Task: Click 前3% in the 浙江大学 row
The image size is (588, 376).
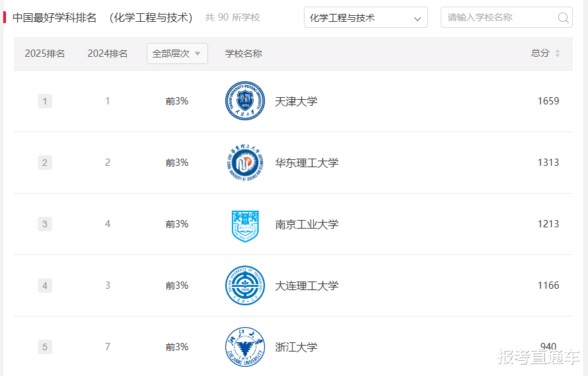Action: point(177,347)
